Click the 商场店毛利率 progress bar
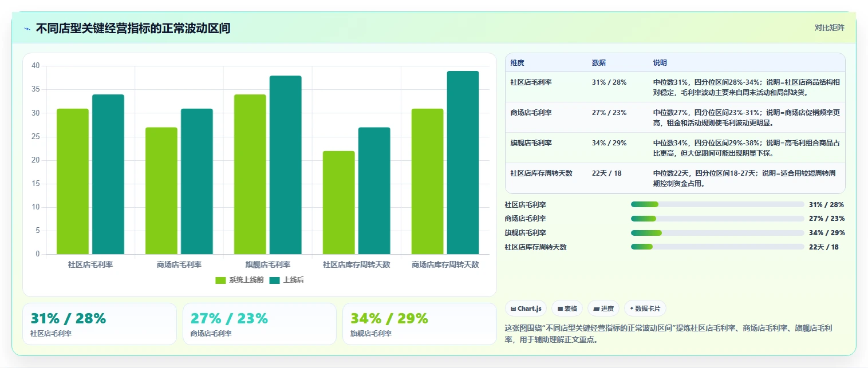Screen dimensions: 868x368 [717, 219]
